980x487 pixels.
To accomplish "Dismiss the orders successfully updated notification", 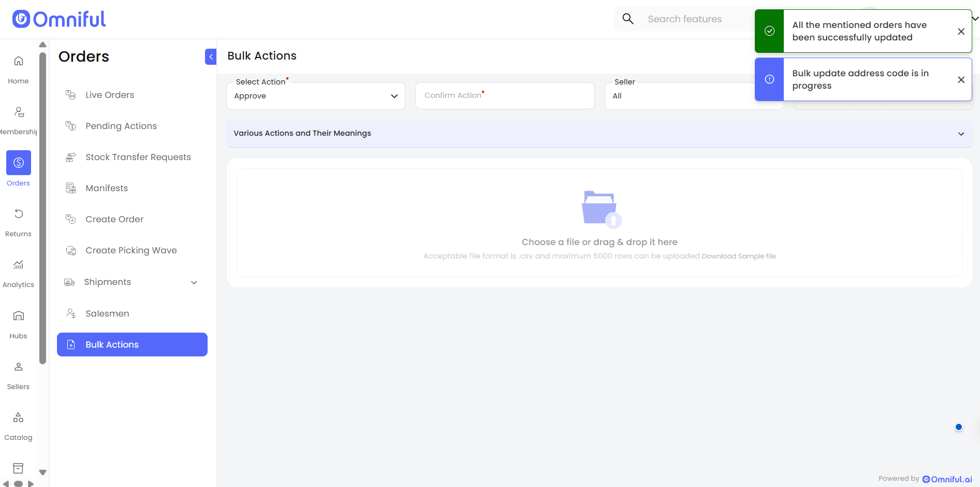I will tap(961, 32).
